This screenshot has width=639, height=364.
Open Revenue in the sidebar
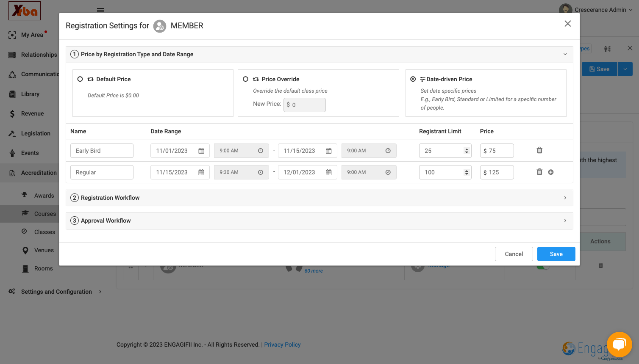(32, 113)
